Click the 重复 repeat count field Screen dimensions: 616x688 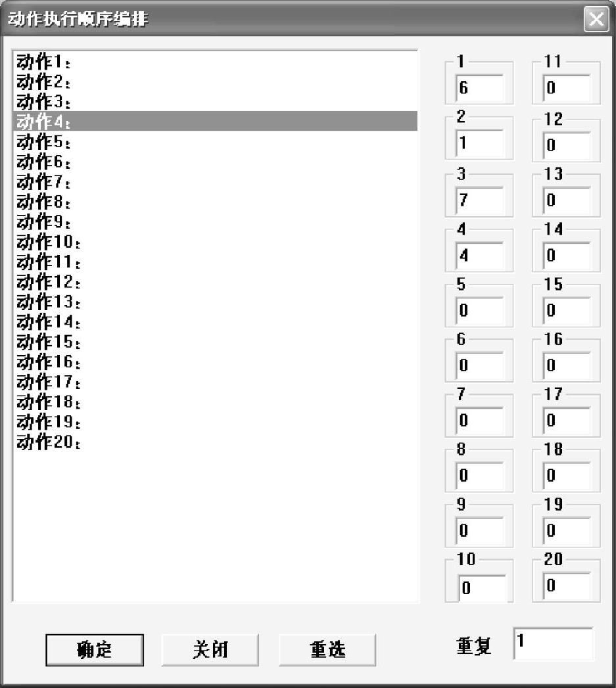(553, 644)
